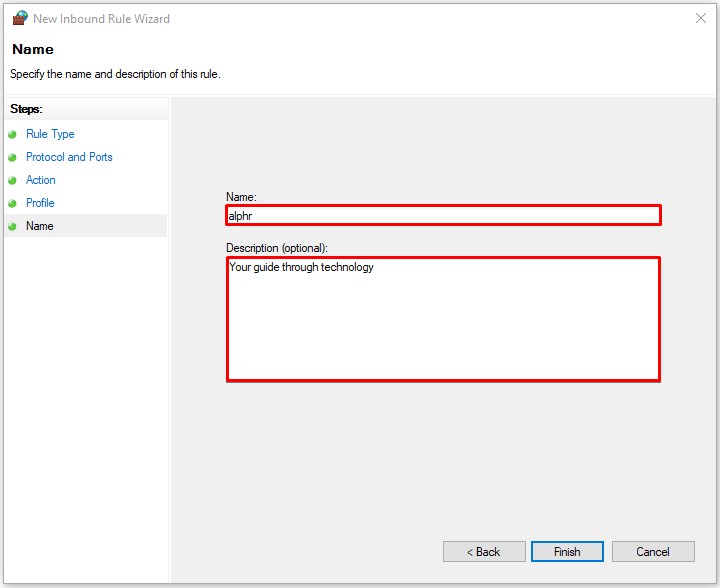Jump to the Action step
The height and width of the screenshot is (588, 720).
pyautogui.click(x=41, y=180)
